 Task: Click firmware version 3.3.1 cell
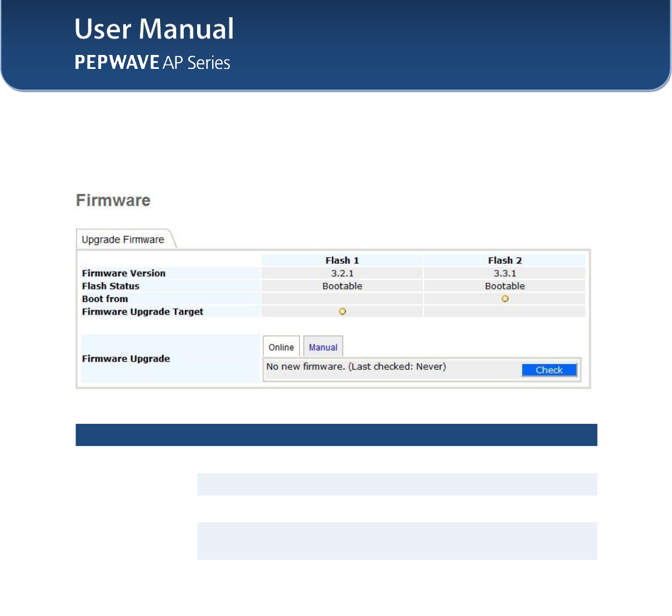point(505,273)
